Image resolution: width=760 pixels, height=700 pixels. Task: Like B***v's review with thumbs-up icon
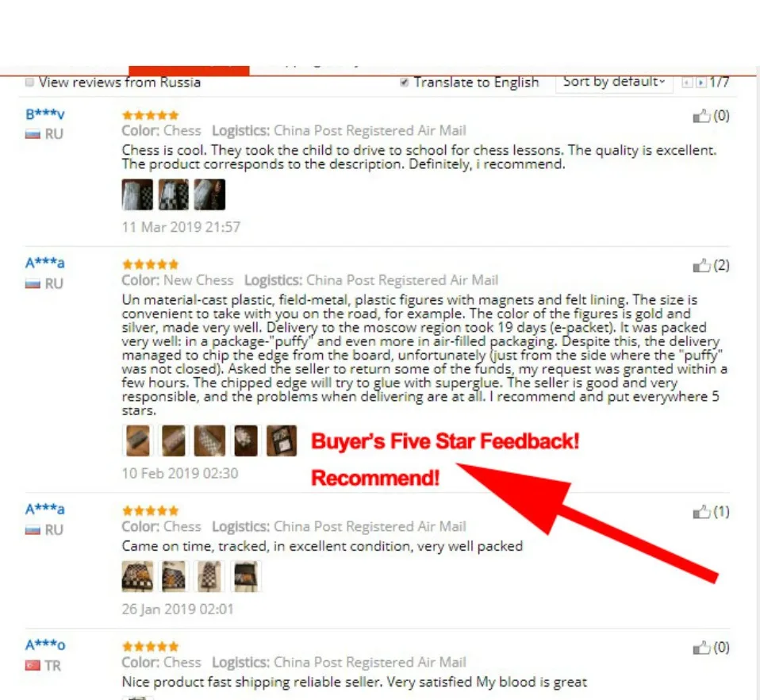point(701,116)
